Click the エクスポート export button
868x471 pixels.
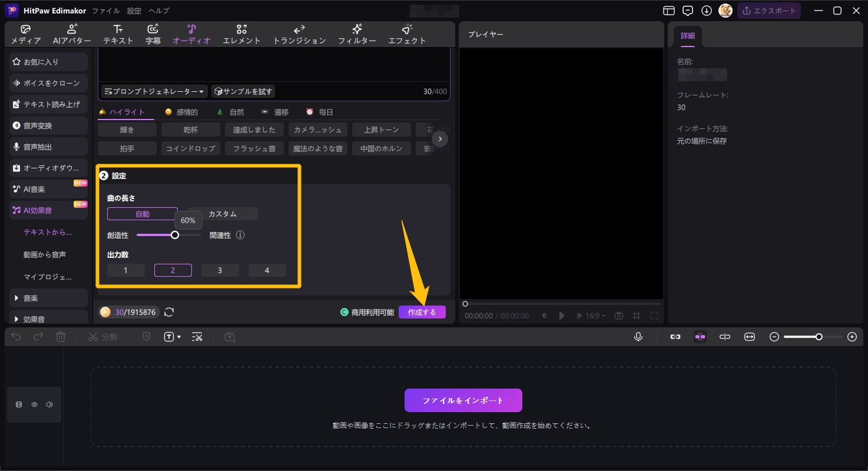pos(769,11)
